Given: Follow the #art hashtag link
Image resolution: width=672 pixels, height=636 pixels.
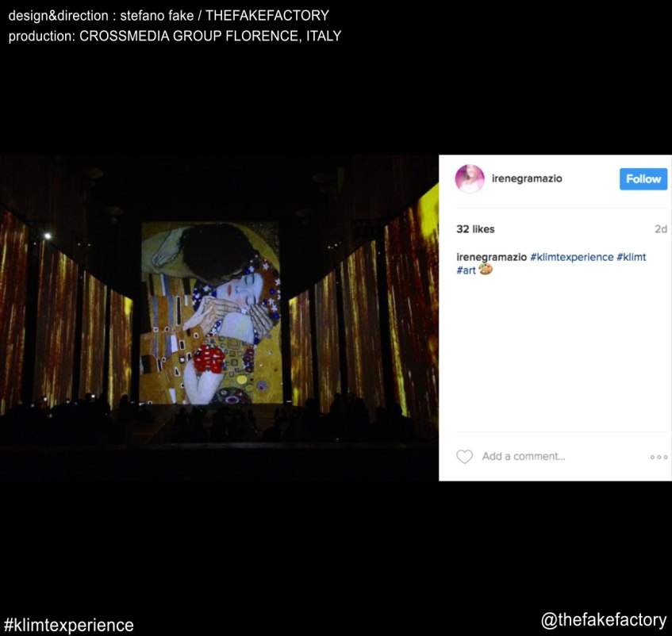Looking at the screenshot, I should pyautogui.click(x=466, y=270).
